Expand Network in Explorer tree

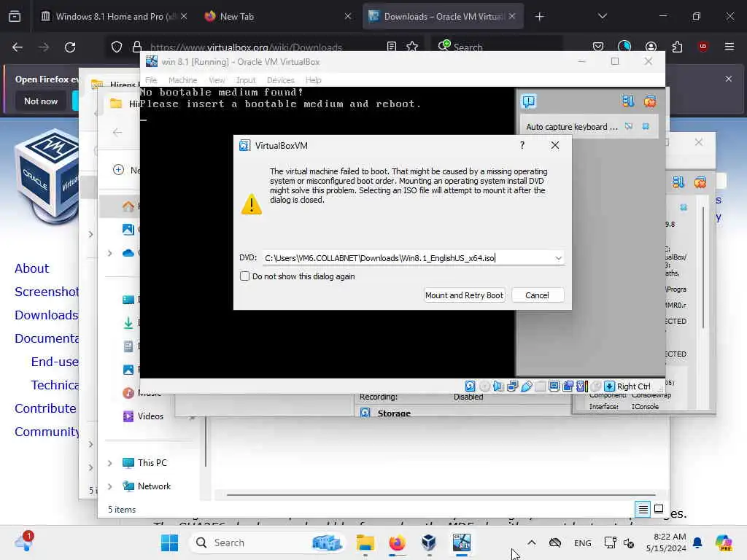point(109,486)
